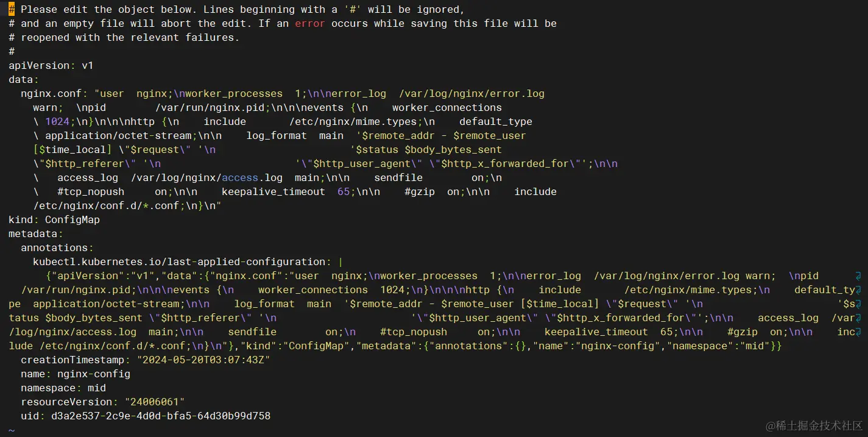868x437 pixels.
Task: Click '[$time_local]' in the log_format line
Action: click(72, 149)
